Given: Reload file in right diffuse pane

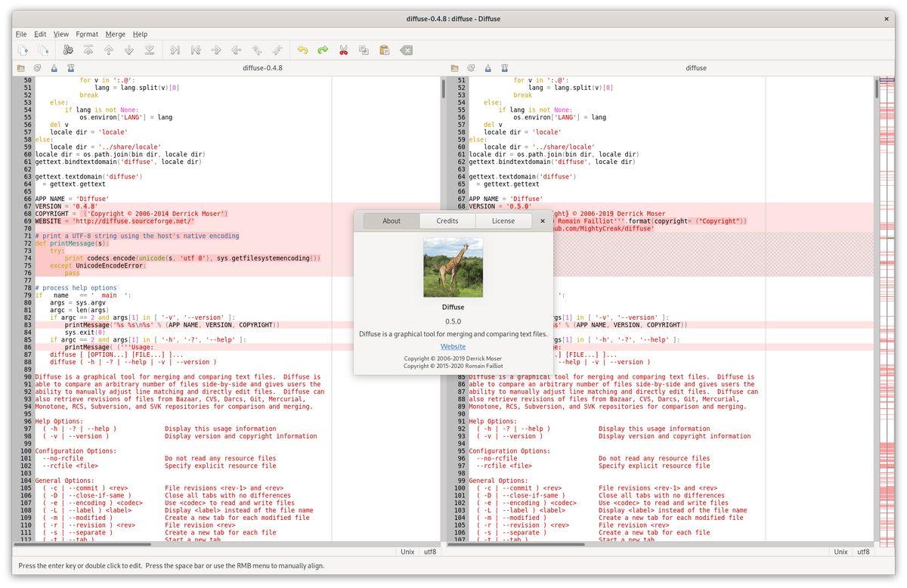Looking at the screenshot, I should pos(471,68).
